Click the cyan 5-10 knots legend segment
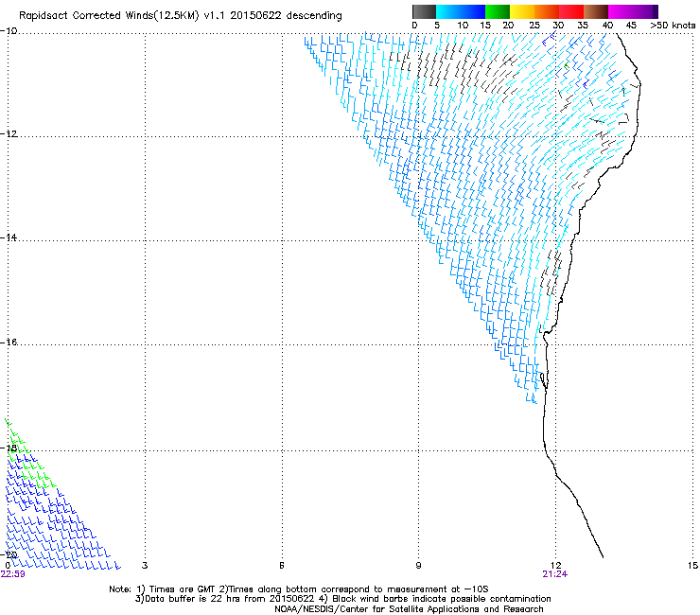700x615 pixels. click(448, 11)
